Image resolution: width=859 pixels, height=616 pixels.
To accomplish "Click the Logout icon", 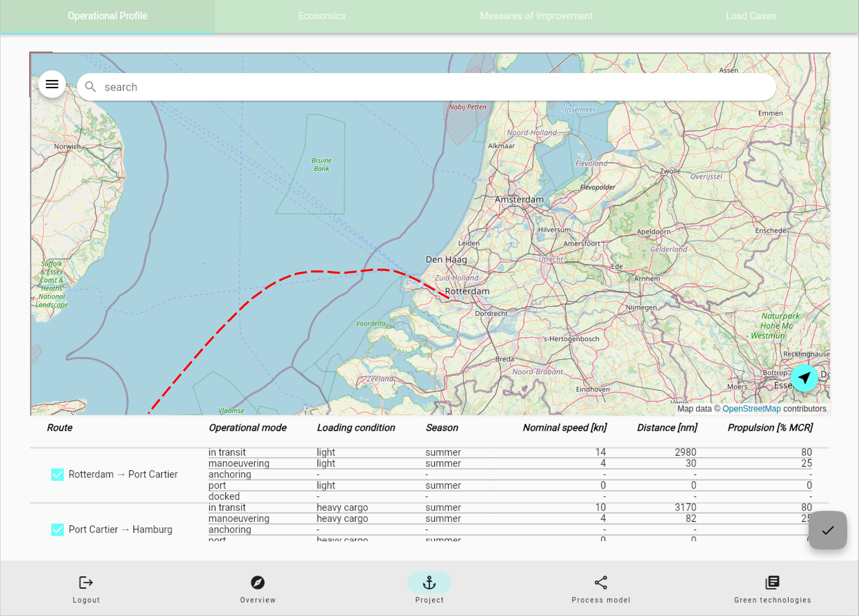I will pyautogui.click(x=86, y=583).
